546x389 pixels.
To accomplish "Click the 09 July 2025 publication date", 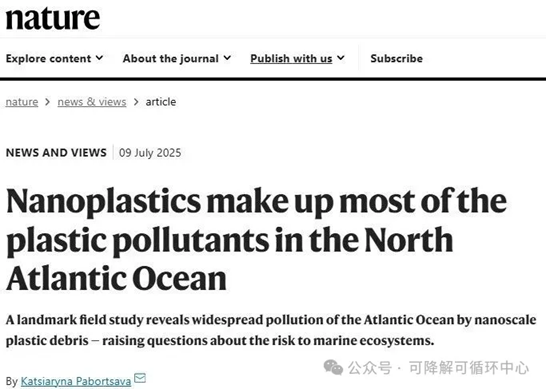I will coord(150,153).
